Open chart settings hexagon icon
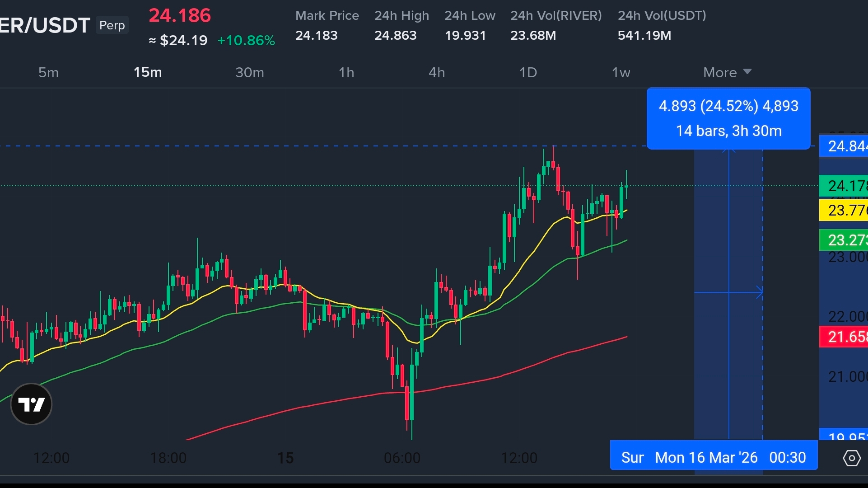This screenshot has height=488, width=868. [851, 458]
